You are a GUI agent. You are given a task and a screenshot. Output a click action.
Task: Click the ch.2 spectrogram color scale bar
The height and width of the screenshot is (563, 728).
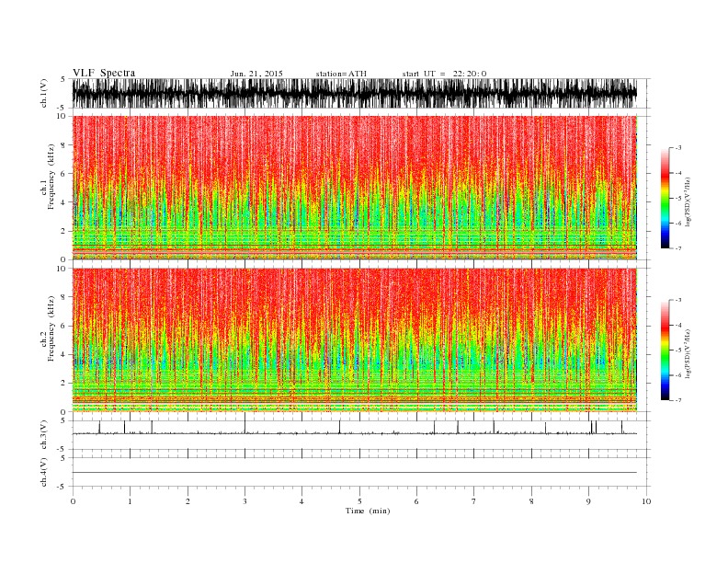point(665,350)
